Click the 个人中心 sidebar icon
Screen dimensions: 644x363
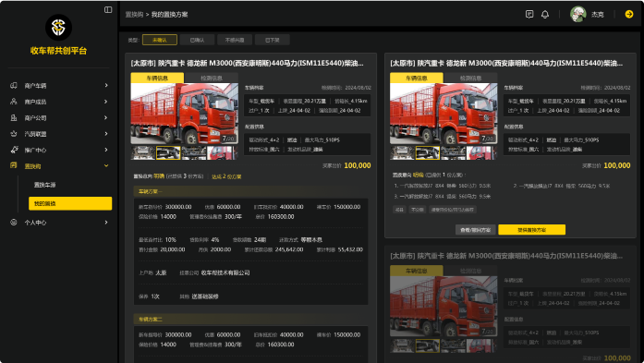point(14,223)
